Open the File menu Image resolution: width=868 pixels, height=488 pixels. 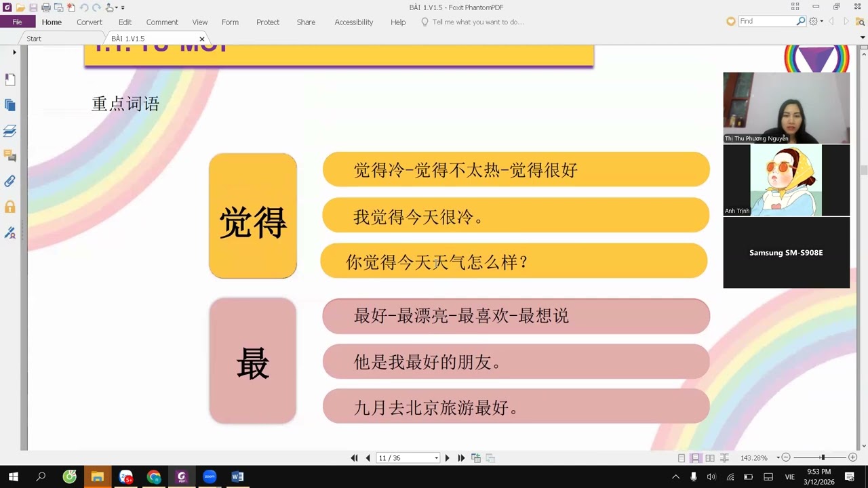pos(17,22)
